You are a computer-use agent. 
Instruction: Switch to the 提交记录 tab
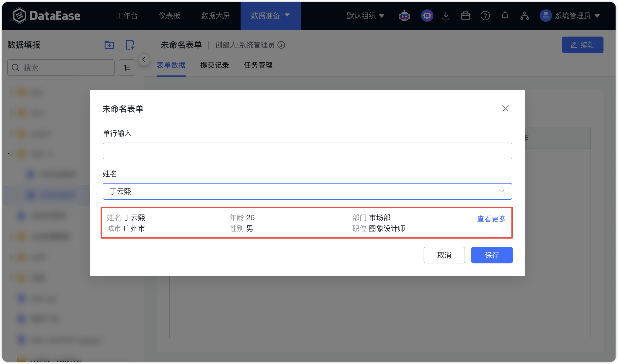[x=215, y=65]
